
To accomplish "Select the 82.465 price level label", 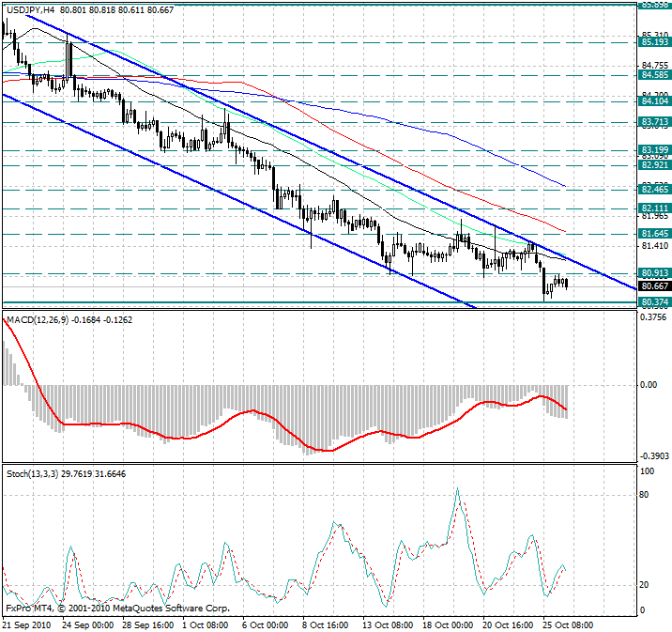I will [x=654, y=190].
